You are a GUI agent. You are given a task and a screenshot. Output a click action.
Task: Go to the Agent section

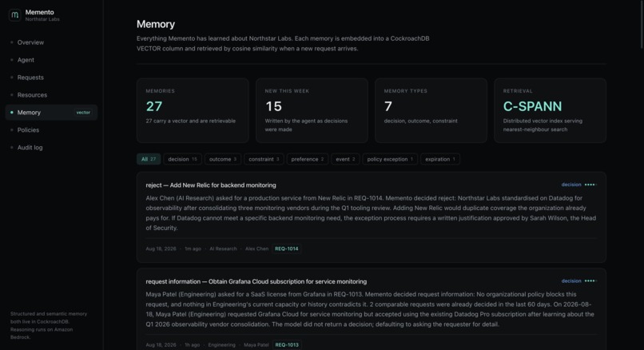pyautogui.click(x=26, y=60)
